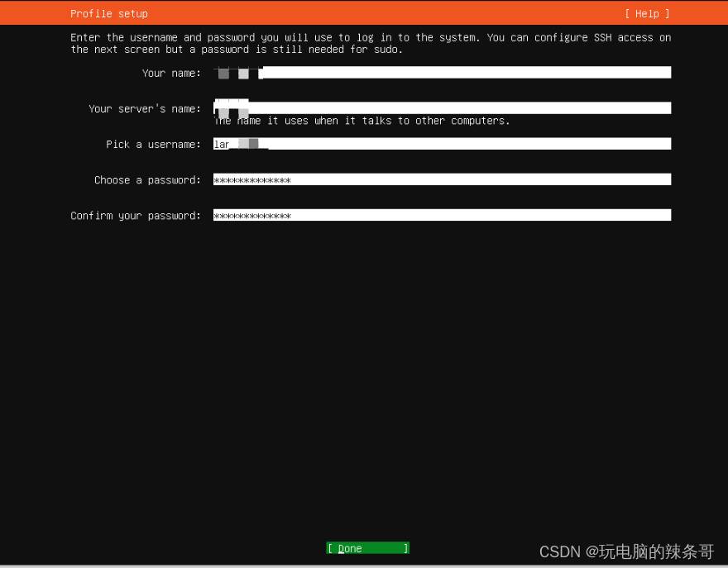Click the asterisks in Confirm password field
The image size is (728, 568).
(252, 216)
